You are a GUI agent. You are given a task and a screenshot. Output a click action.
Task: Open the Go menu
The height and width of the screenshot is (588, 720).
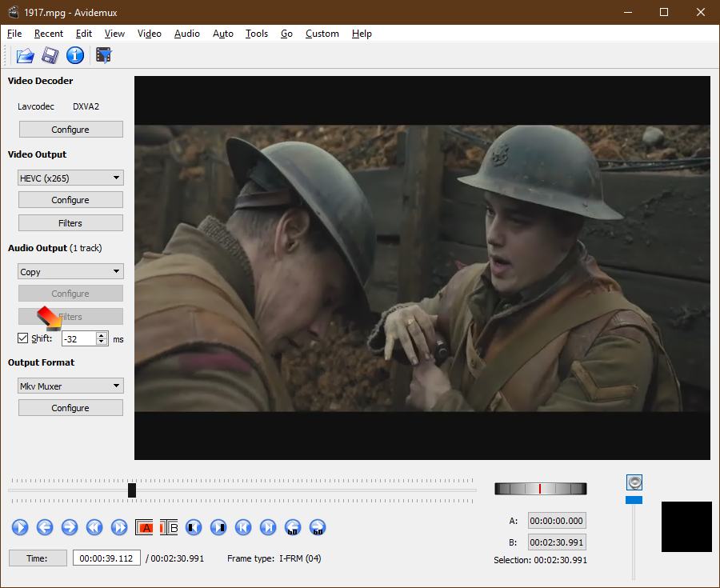(286, 34)
